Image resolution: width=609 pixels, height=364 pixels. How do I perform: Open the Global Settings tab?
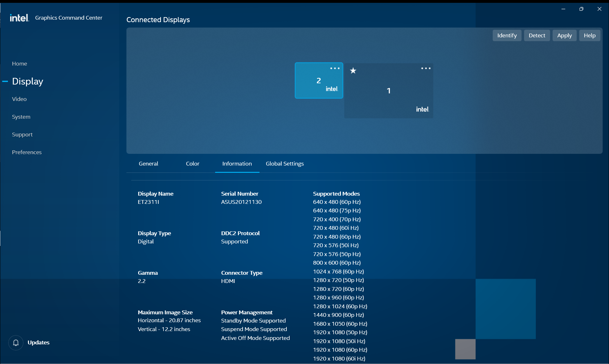pos(285,164)
